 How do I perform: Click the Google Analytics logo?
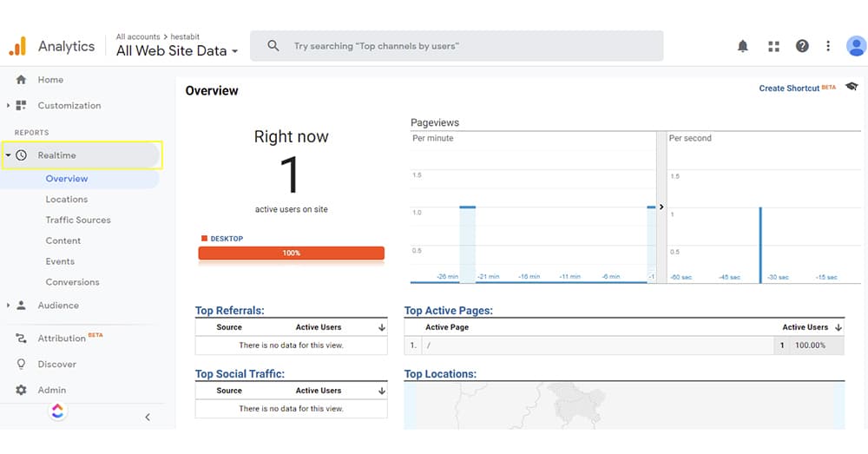(17, 47)
